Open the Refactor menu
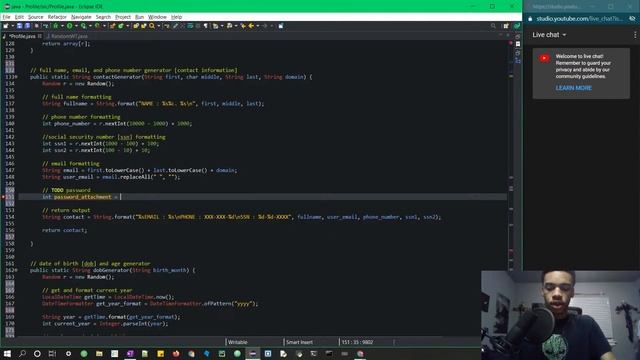This screenshot has height=360, width=640. 57,17
